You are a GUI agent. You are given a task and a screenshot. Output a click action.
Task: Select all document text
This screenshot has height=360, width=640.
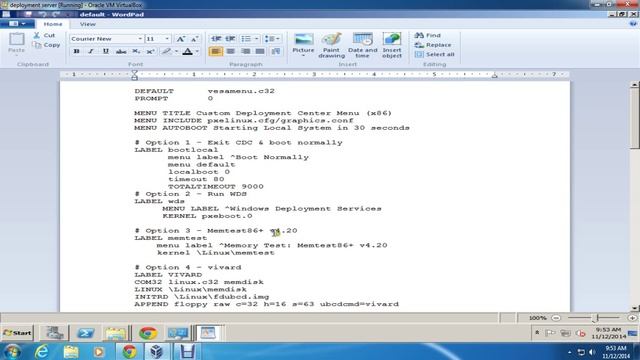[434, 54]
